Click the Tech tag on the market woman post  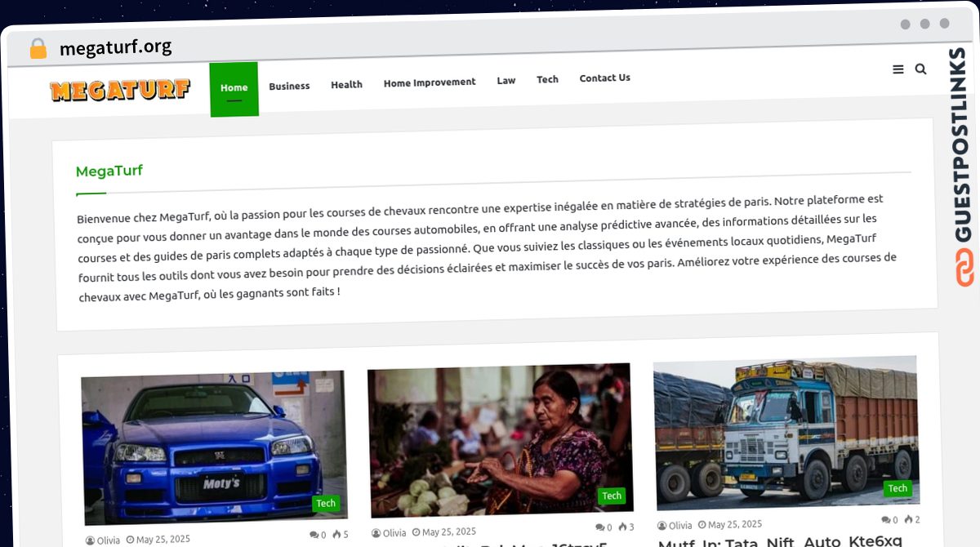pos(612,496)
